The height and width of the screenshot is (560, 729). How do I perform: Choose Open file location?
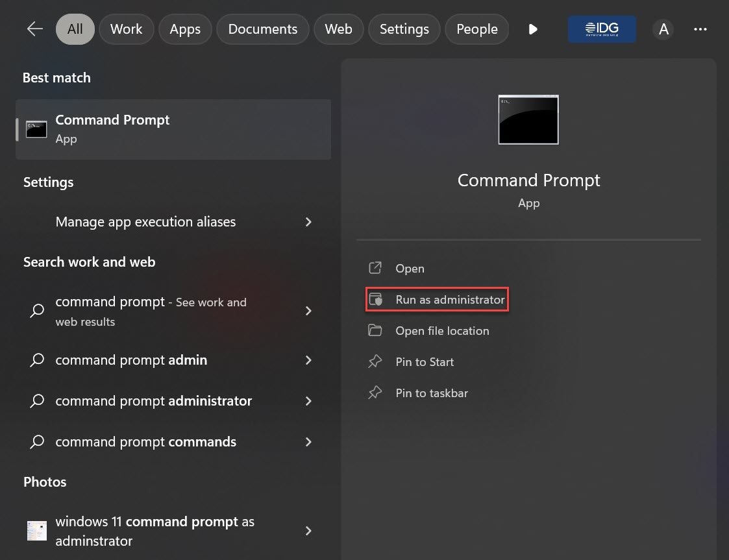[x=442, y=331]
